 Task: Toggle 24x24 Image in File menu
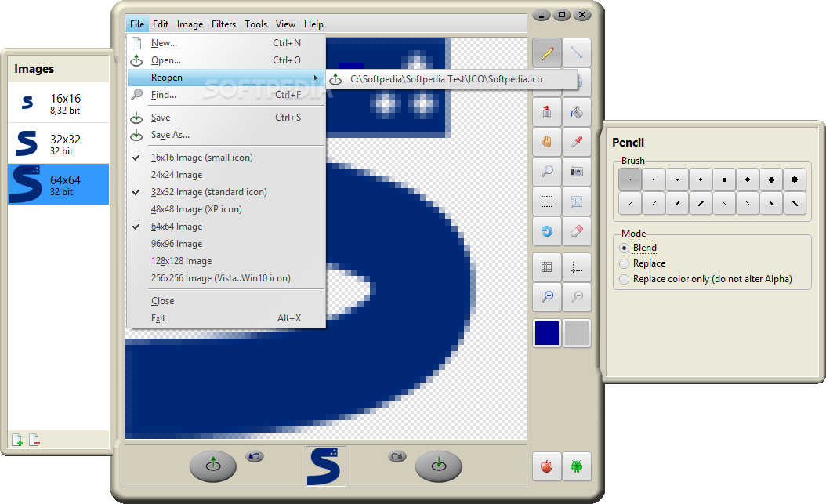tap(226, 175)
